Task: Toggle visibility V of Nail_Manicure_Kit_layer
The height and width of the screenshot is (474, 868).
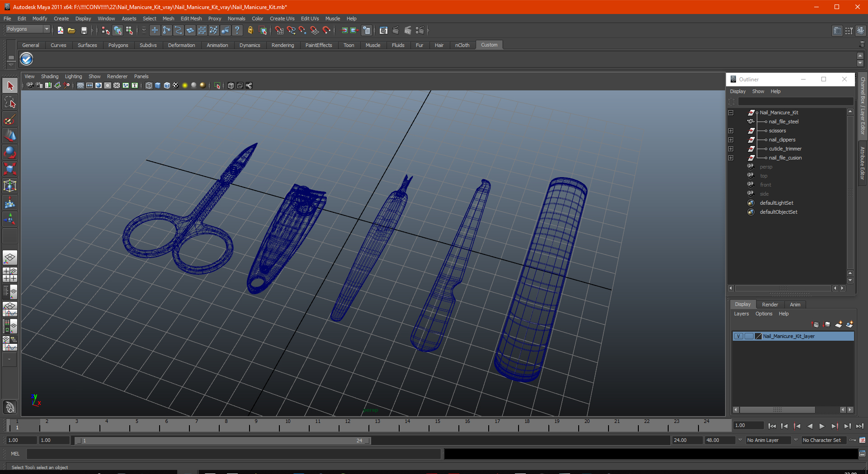Action: pos(738,336)
